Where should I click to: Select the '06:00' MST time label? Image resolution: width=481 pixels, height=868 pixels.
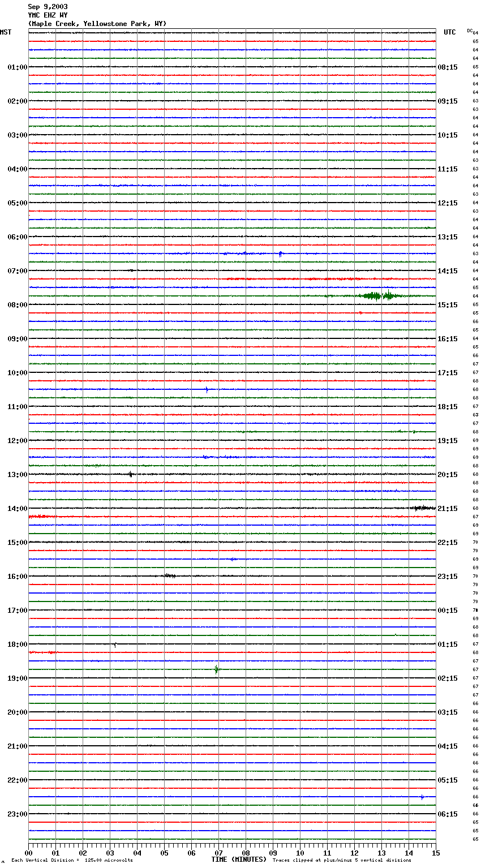18,237
